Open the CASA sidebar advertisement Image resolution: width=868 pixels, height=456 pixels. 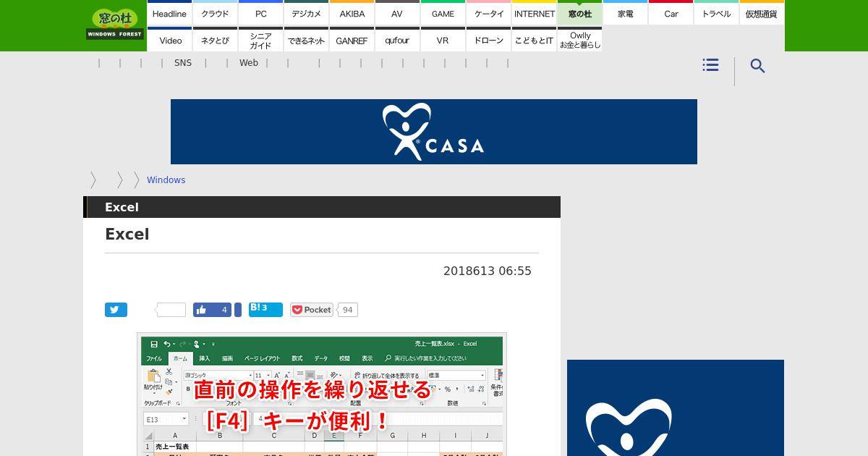point(676,408)
